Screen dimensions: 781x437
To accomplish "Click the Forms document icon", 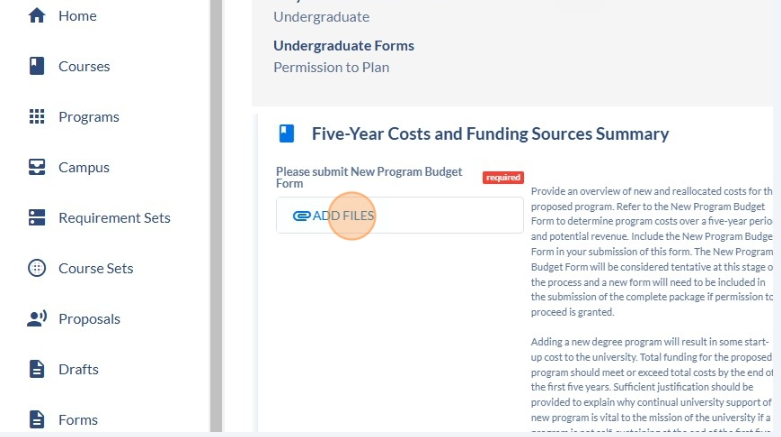I will (x=37, y=420).
